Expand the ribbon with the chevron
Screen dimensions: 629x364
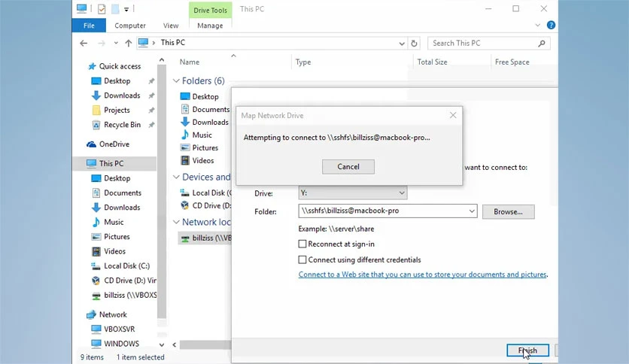click(x=537, y=26)
